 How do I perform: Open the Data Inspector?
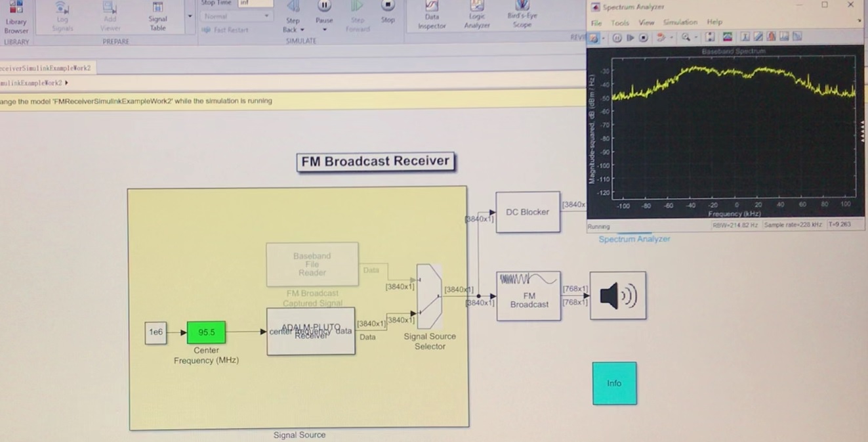tap(432, 14)
